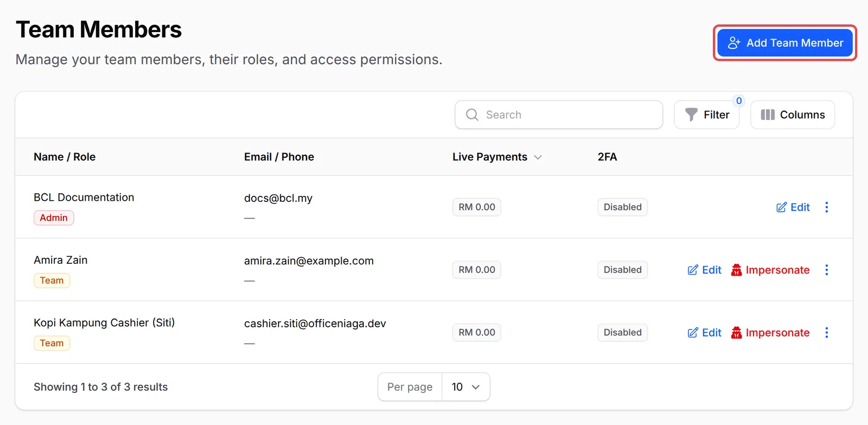This screenshot has width=868, height=425.
Task: Edit Kopi Kampung Cashier (Siti)
Action: click(x=704, y=333)
